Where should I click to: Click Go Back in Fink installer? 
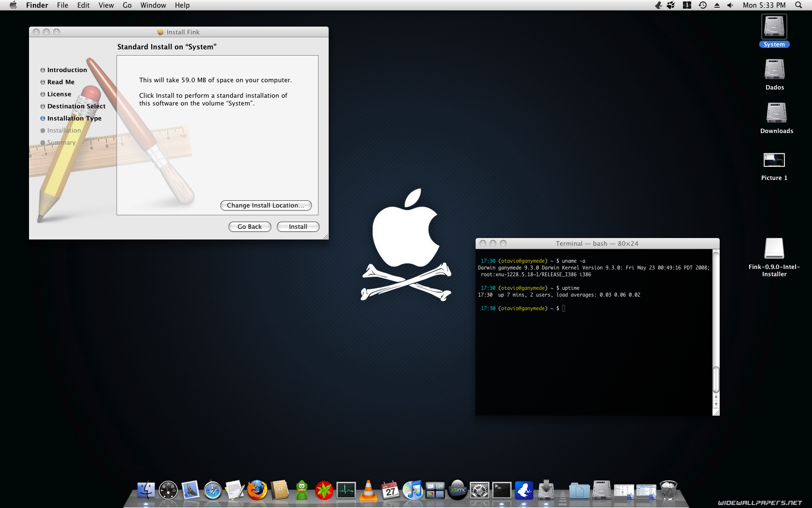249,227
